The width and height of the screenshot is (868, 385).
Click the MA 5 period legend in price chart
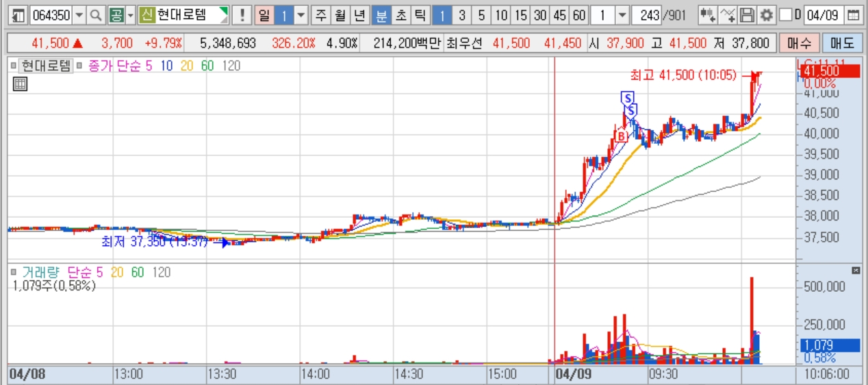point(149,66)
